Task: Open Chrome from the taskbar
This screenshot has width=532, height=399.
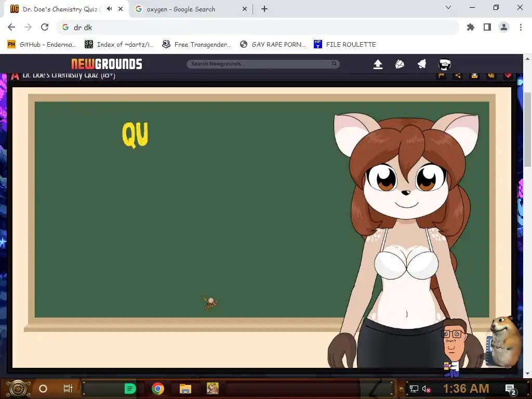Action: pyautogui.click(x=158, y=389)
